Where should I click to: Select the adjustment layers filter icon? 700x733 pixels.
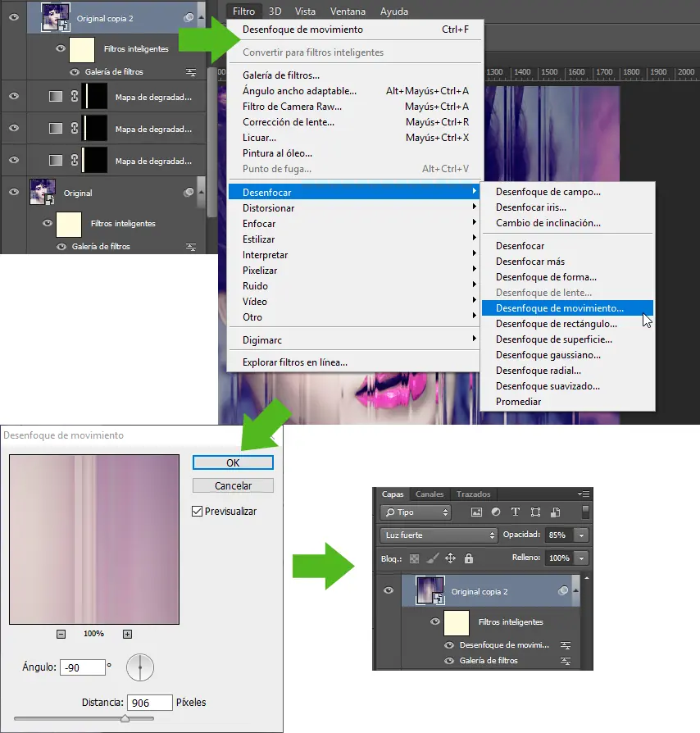[x=496, y=512]
